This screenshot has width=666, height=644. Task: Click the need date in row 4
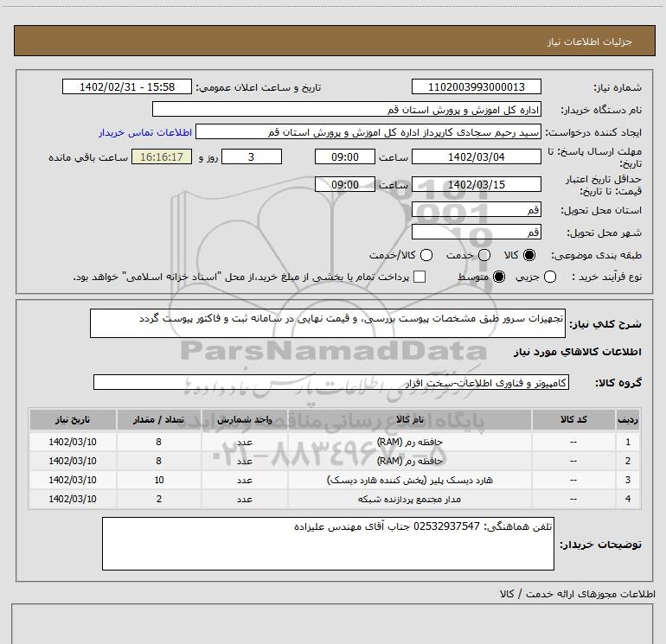[x=73, y=500]
